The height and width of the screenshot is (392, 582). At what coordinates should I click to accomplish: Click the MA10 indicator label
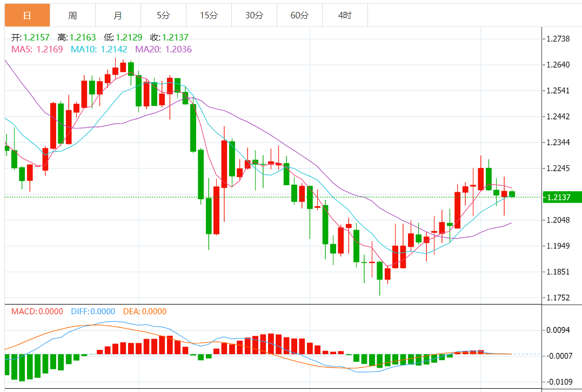[99, 49]
